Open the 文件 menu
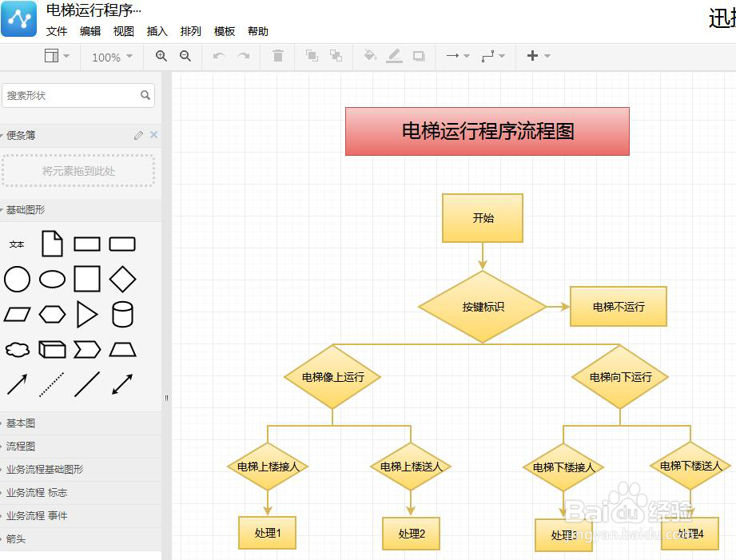This screenshot has width=736, height=560. pos(57,31)
